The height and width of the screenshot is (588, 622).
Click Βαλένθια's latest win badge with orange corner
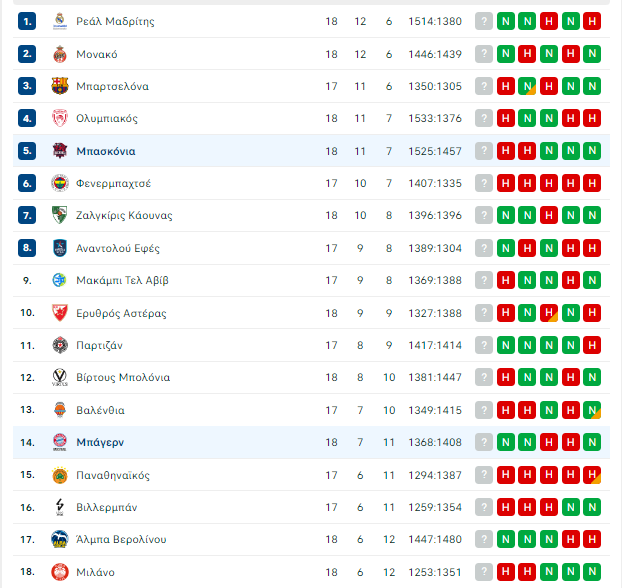click(592, 410)
